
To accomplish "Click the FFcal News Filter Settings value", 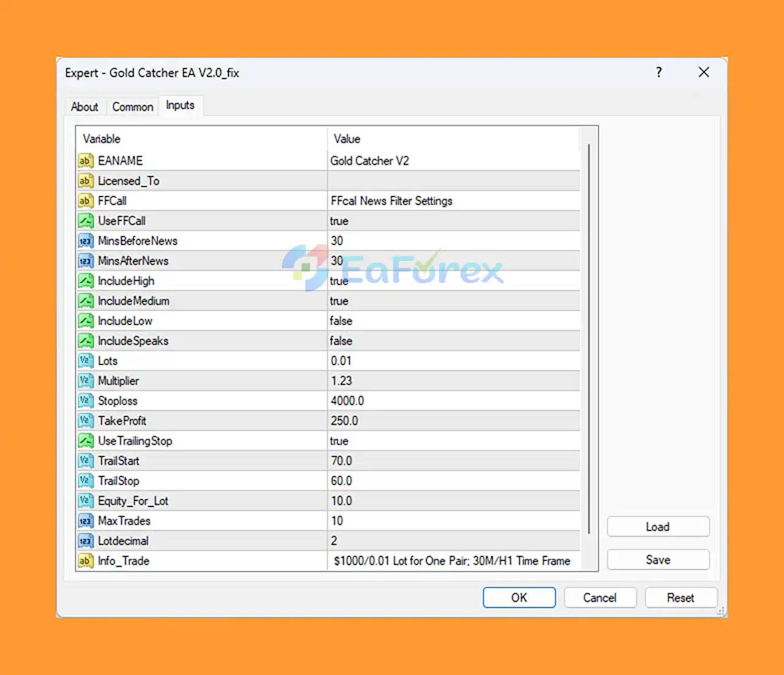I will 392,201.
